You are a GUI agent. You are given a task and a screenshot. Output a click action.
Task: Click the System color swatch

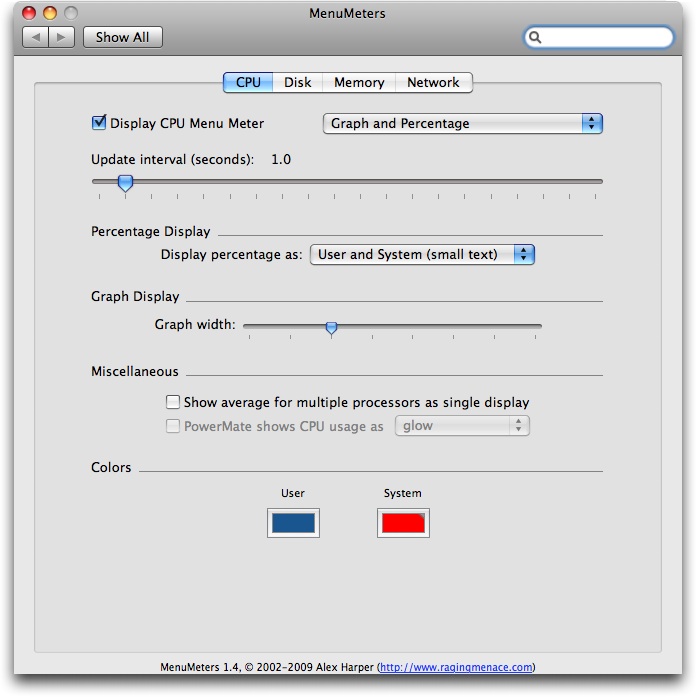(x=403, y=523)
